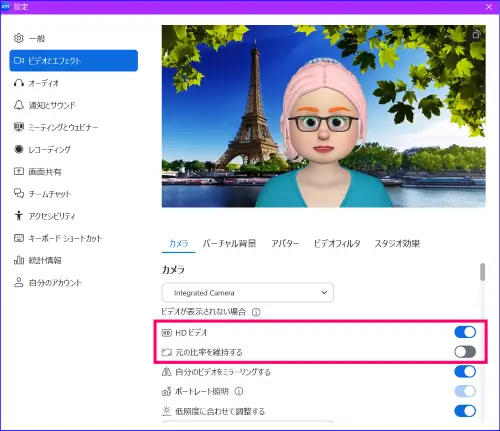The image size is (500, 431).
Task: Click the レコーディング record icon
Action: 19,149
